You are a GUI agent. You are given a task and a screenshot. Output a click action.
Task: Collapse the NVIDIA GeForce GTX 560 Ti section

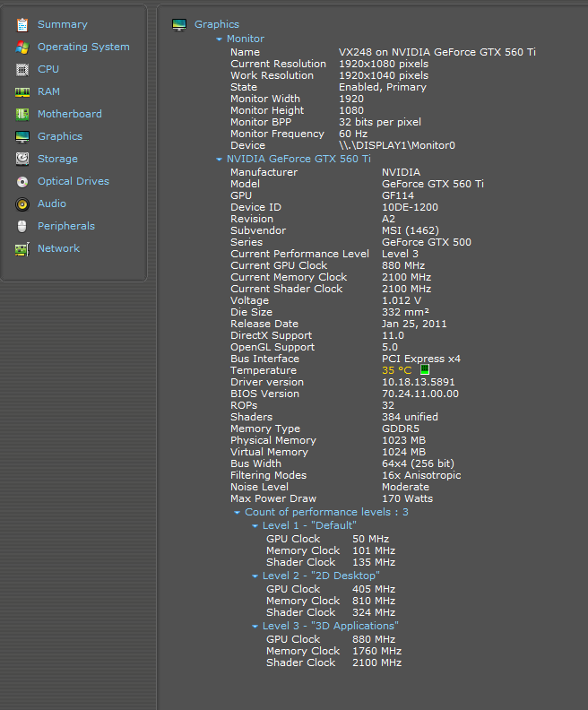(220, 159)
